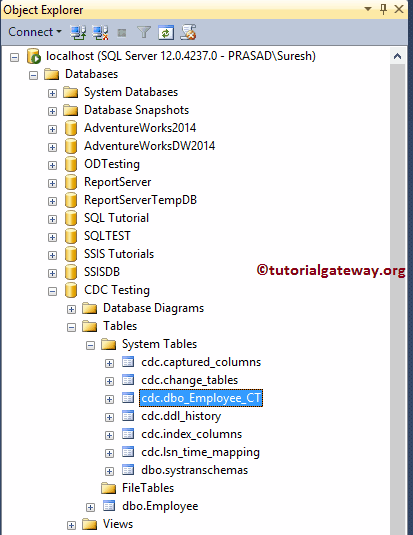This screenshot has width=413, height=535.
Task: Select the cdc.dbo_Employee_CT table
Action: (x=201, y=398)
